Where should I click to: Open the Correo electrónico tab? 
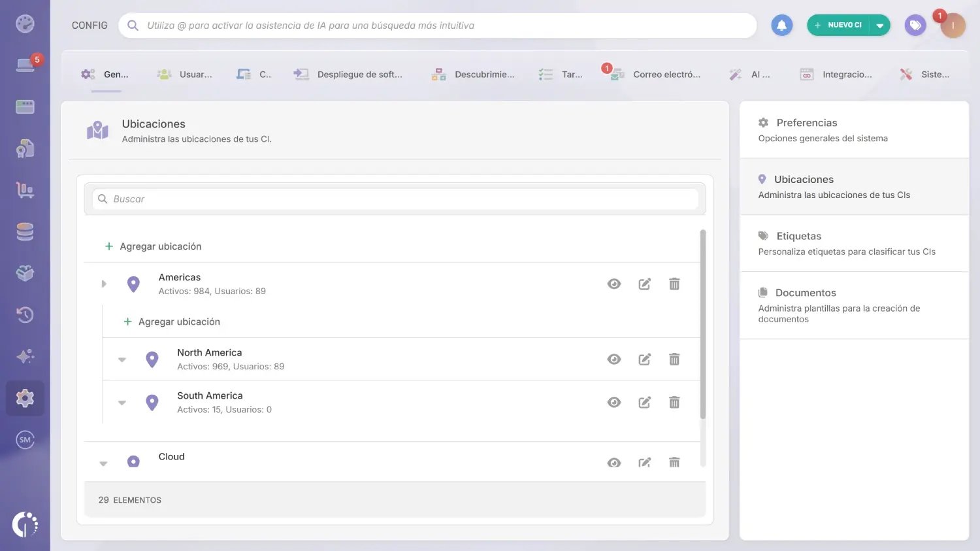655,75
